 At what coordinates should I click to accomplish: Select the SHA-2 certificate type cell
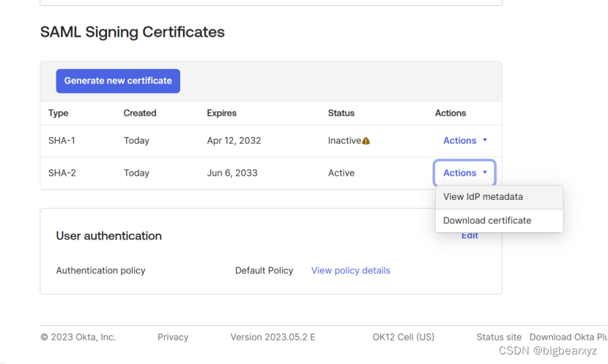(62, 173)
